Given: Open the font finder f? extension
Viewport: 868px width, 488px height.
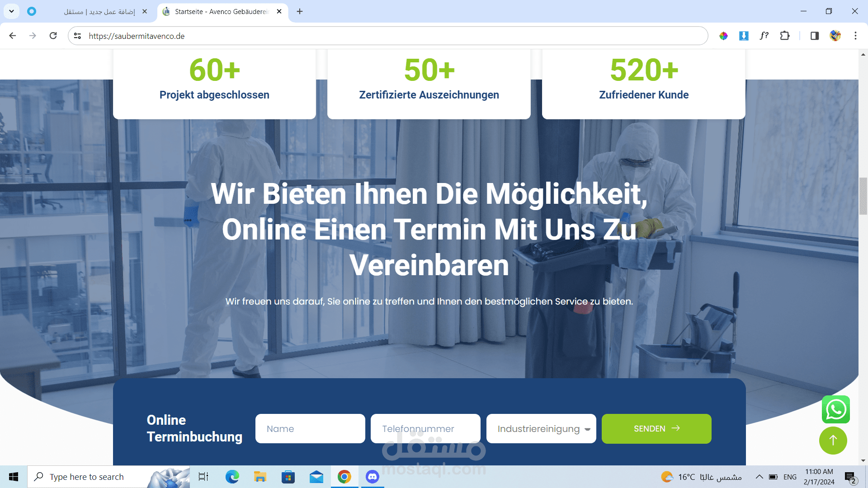Looking at the screenshot, I should 764,36.
